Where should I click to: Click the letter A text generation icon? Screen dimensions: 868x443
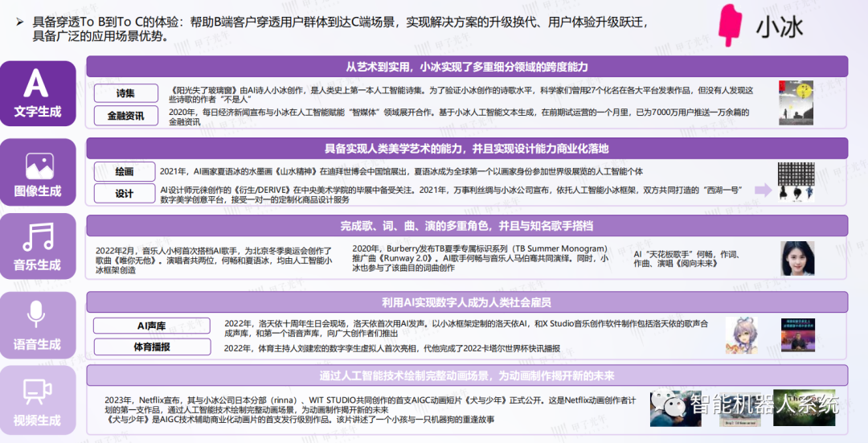[x=36, y=84]
